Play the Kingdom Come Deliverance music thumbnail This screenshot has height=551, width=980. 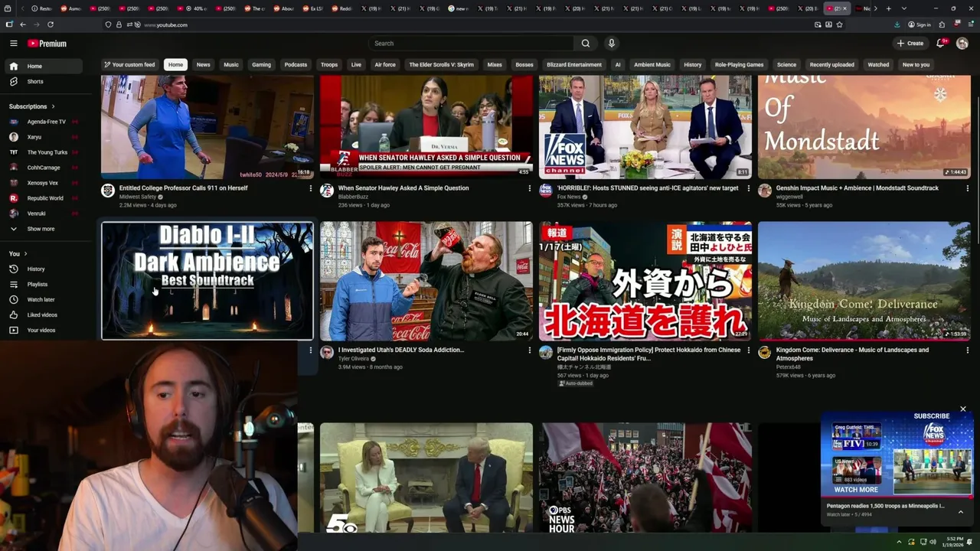click(x=864, y=281)
